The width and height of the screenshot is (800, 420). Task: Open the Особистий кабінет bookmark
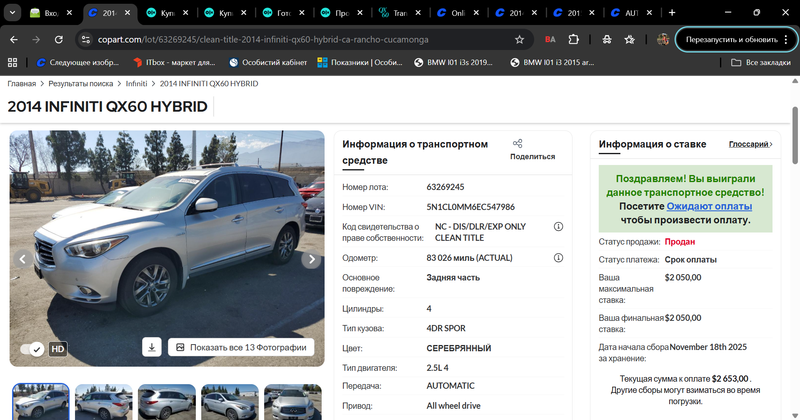268,62
